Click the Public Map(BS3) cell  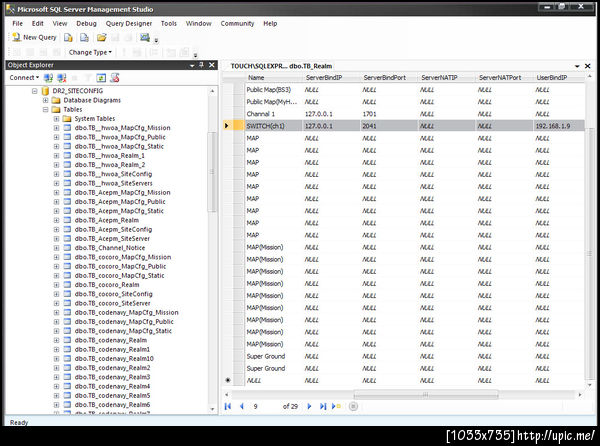pyautogui.click(x=274, y=90)
